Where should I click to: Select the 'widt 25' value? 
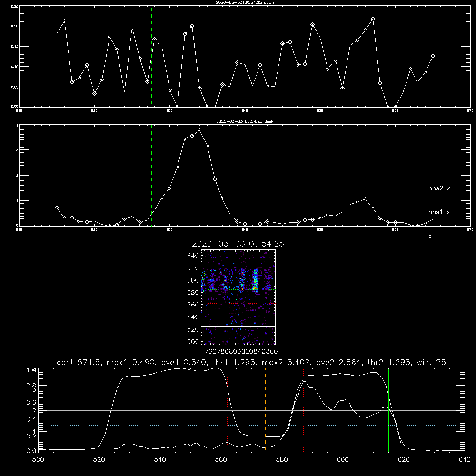pos(431,362)
